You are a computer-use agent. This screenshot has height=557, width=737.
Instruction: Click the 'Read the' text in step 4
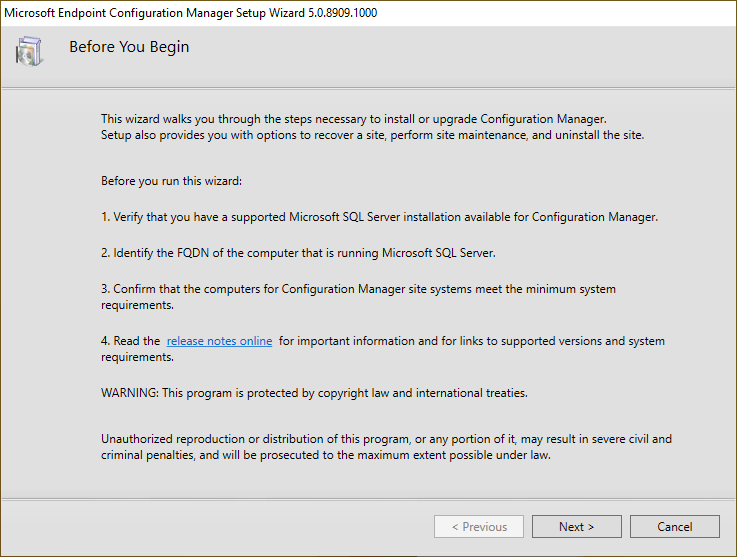coord(131,341)
